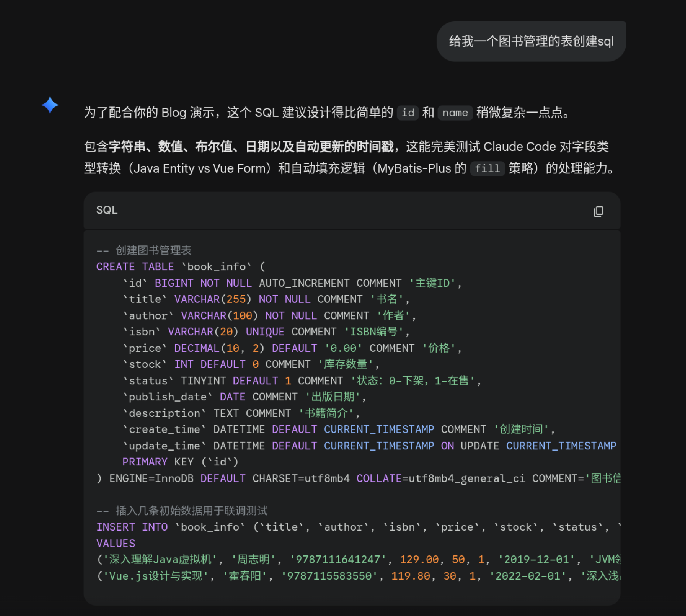Copy the SQL code block
Image resolution: width=686 pixels, height=616 pixels.
point(598,211)
